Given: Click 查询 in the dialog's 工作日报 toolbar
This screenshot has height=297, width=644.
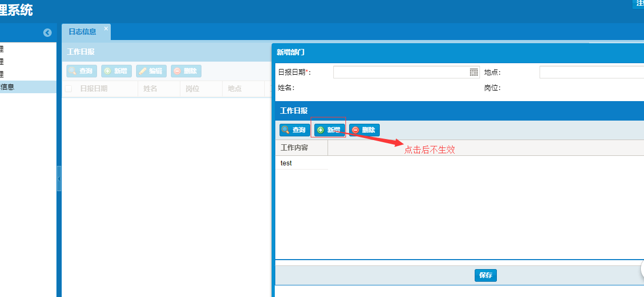Looking at the screenshot, I should (x=294, y=130).
